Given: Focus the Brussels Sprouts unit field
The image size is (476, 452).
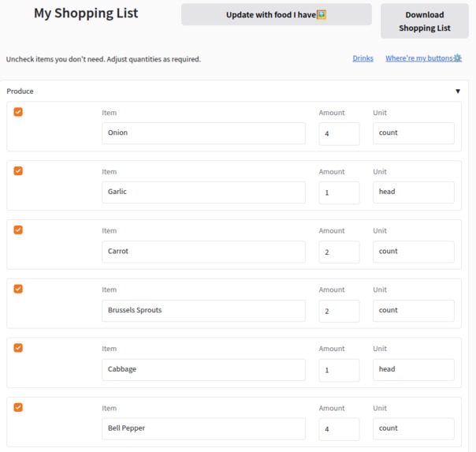Looking at the screenshot, I should 414,311.
